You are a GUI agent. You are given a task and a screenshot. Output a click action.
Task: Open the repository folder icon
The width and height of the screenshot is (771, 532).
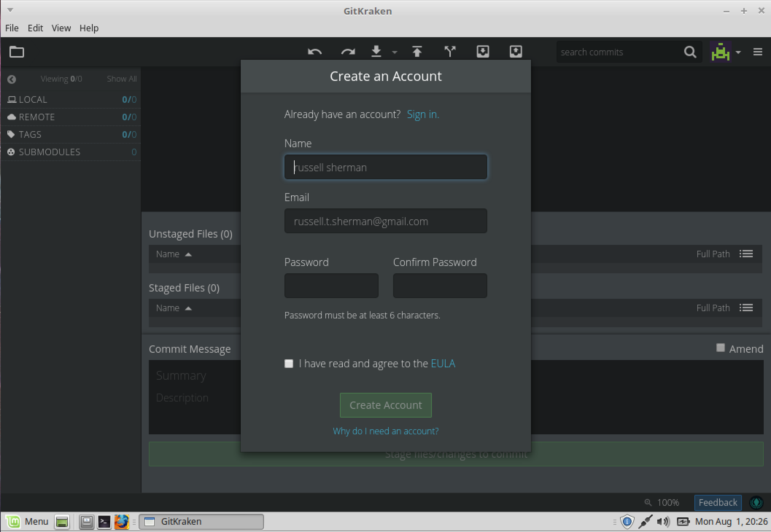16,52
